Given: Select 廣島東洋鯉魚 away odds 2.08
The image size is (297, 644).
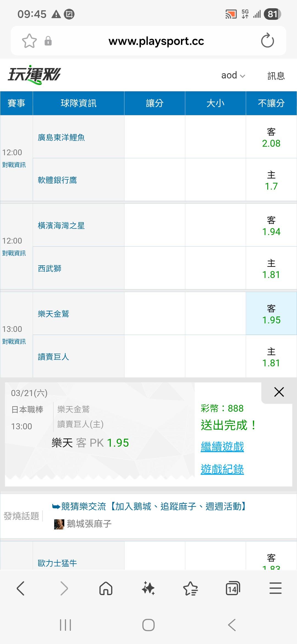Looking at the screenshot, I should click(x=271, y=138).
